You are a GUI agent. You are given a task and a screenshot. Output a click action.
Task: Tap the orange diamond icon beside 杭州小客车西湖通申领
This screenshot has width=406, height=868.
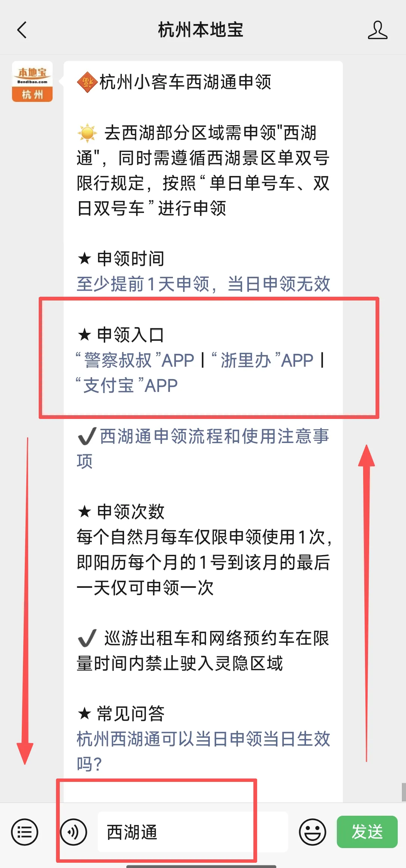pos(87,82)
